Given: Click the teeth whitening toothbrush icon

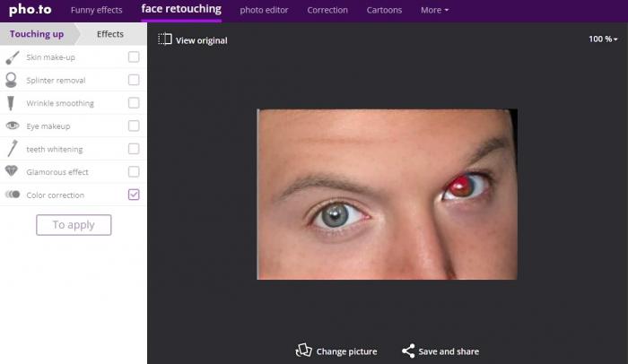Looking at the screenshot, I should (13, 149).
